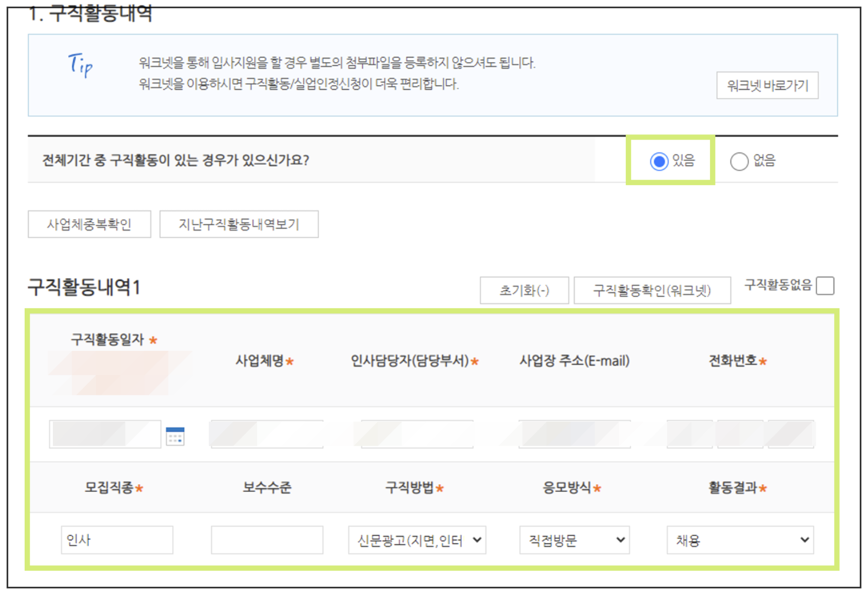Click the 모집직종 column label
Viewport: 868px width, 595px height.
[109, 487]
